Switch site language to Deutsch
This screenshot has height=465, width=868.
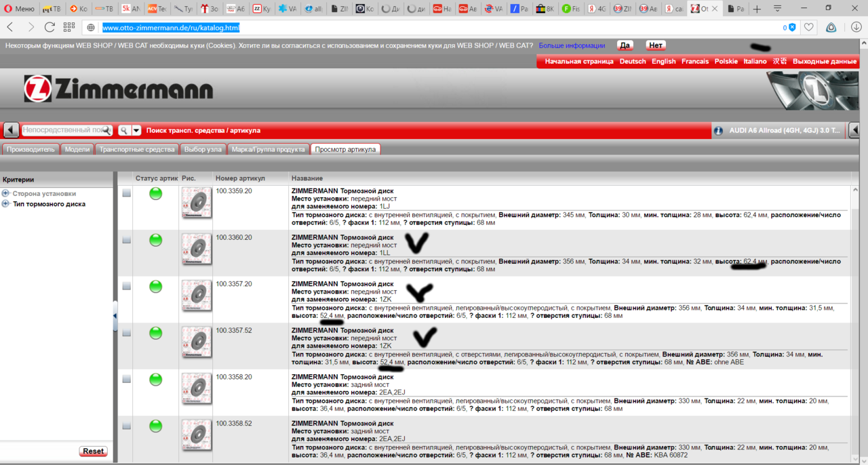633,61
